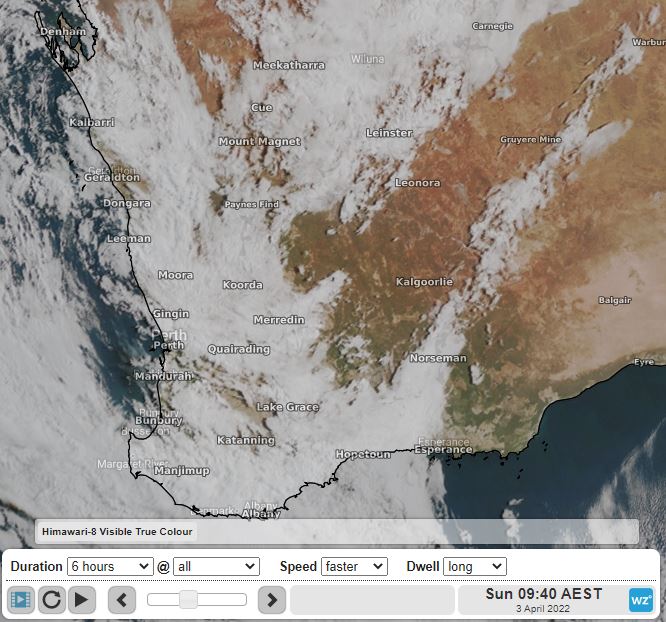Click the Manjimup map label

pyautogui.click(x=182, y=471)
